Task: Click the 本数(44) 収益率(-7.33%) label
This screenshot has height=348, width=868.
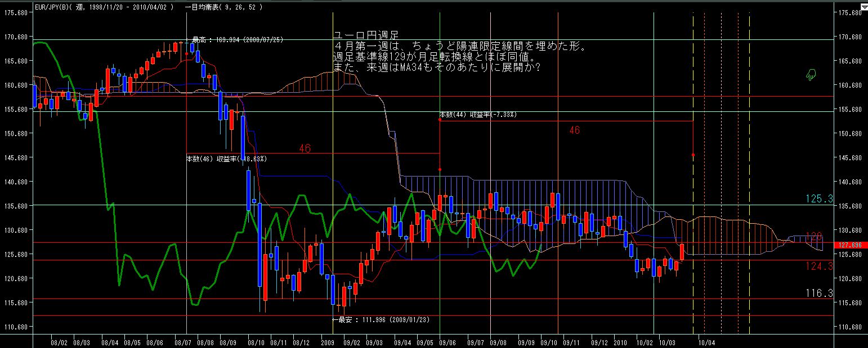Action: click(x=478, y=114)
